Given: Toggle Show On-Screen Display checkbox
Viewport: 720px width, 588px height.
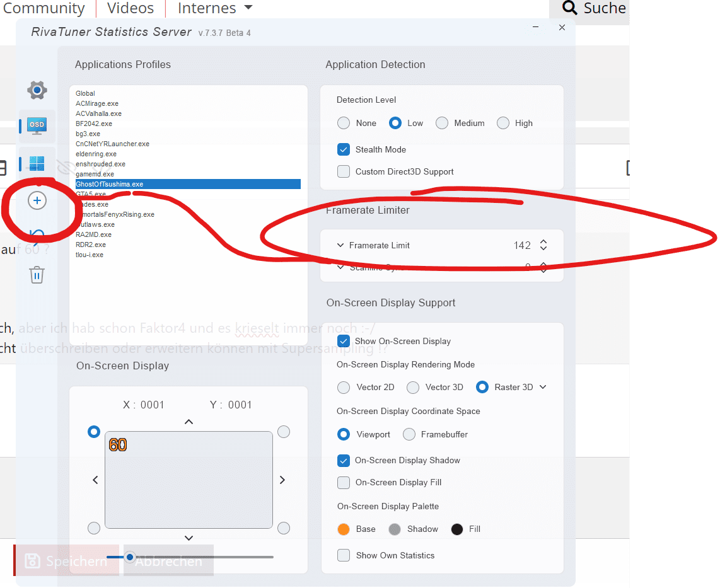Looking at the screenshot, I should click(344, 341).
